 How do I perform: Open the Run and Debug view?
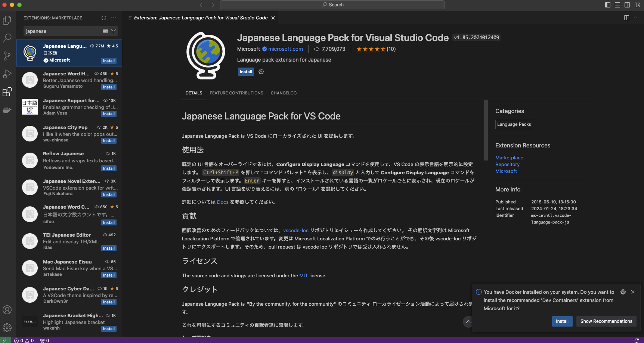[7, 74]
